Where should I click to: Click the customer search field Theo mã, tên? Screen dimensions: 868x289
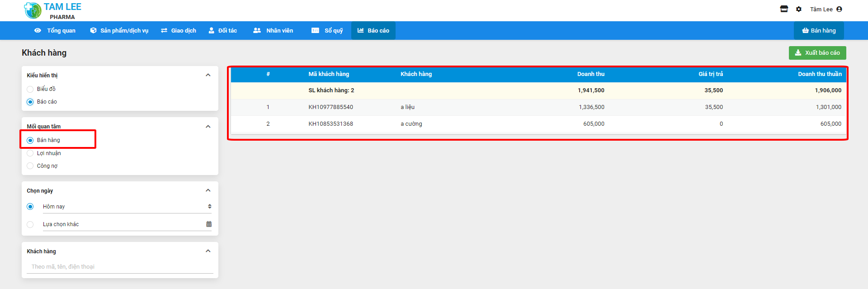click(120, 267)
